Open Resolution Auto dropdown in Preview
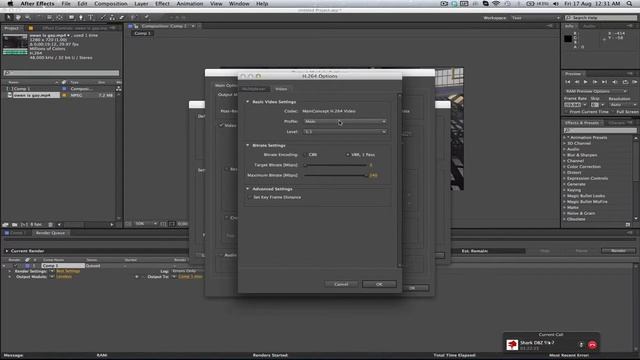Viewport: 640px width, 360px height. tap(623, 105)
